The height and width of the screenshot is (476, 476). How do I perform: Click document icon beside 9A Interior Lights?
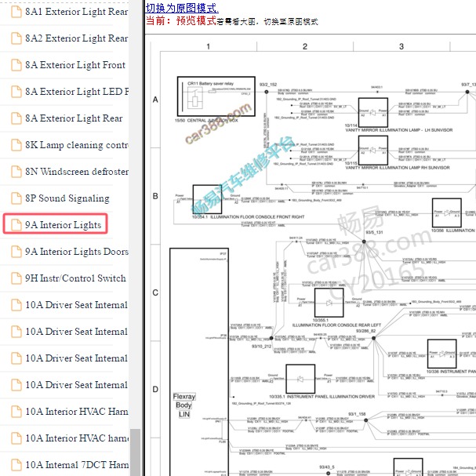pos(16,225)
